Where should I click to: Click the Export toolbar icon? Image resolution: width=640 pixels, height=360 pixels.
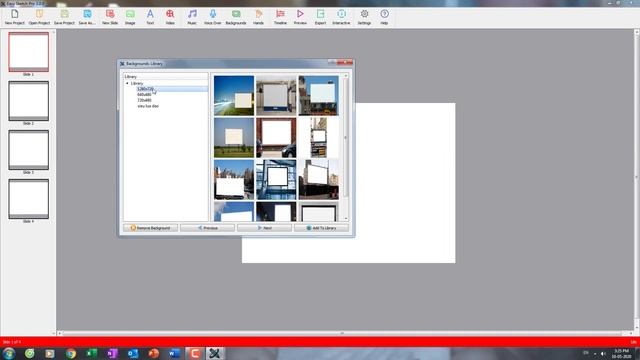click(320, 17)
